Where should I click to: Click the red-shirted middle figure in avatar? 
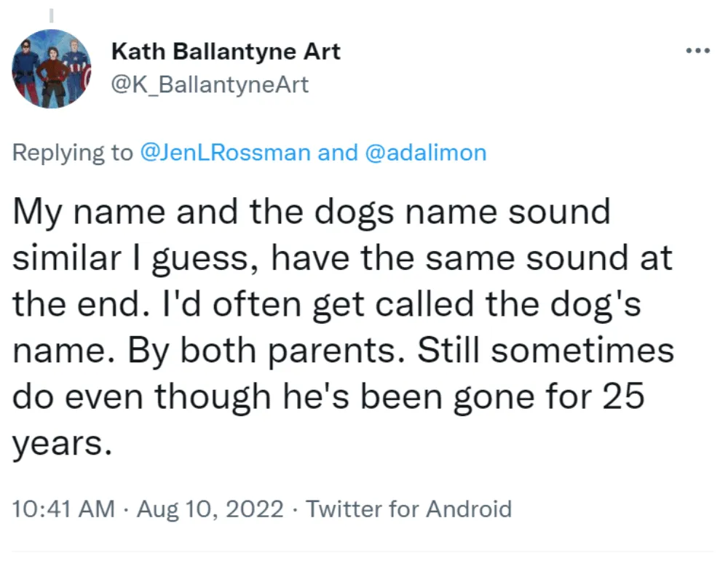click(52, 74)
